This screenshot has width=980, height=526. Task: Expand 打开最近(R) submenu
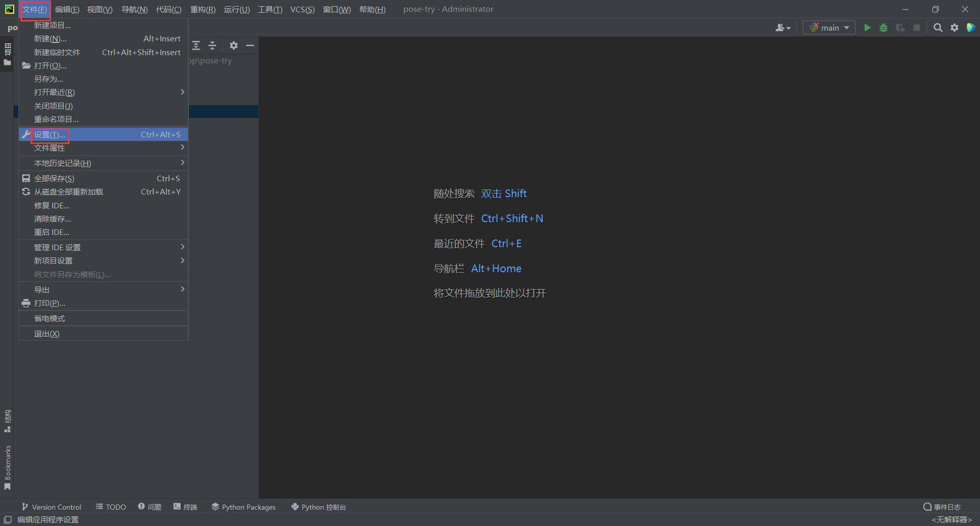coord(104,92)
